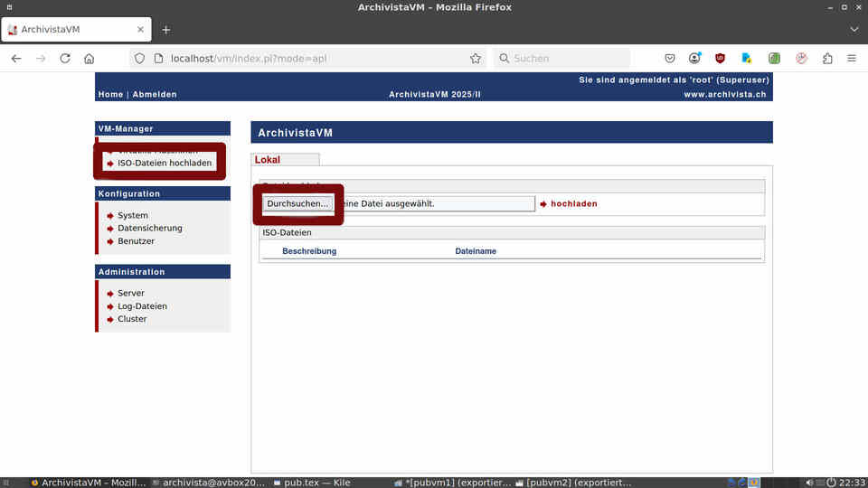Switch to the archivista@avbox terminal in taskbar
This screenshot has height=488, width=868.
pos(209,483)
